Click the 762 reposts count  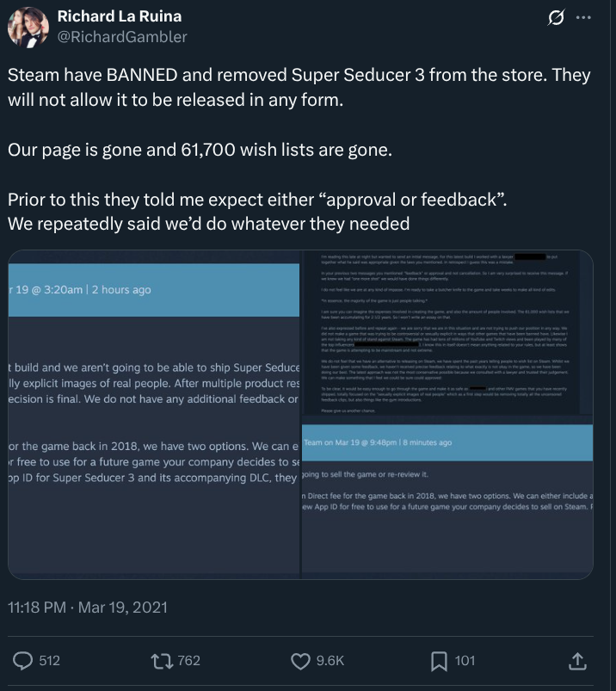pos(189,661)
